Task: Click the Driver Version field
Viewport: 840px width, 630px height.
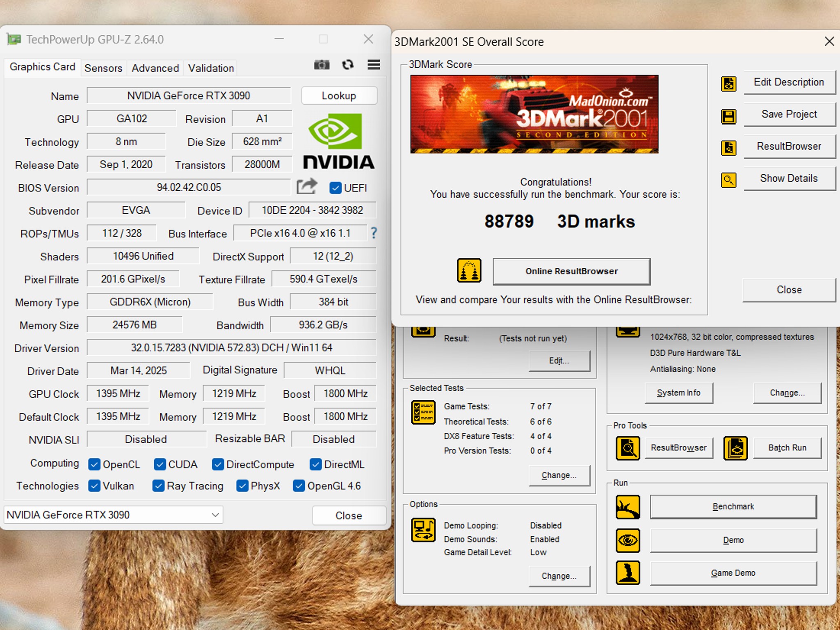Action: point(231,348)
